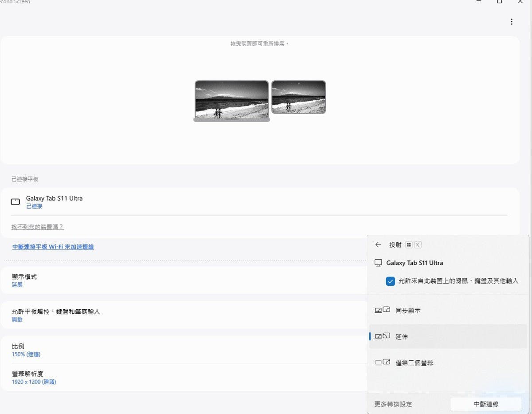Click the K key badge next to 投射
The image size is (532, 414).
point(418,244)
